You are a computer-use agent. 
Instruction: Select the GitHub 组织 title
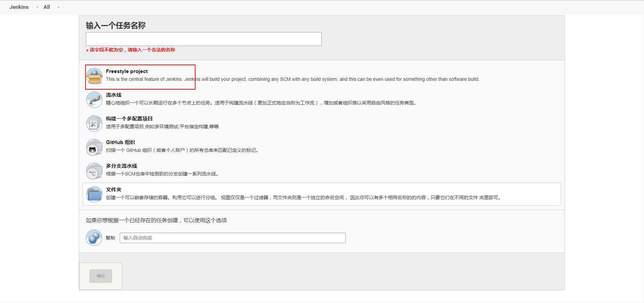point(120,142)
